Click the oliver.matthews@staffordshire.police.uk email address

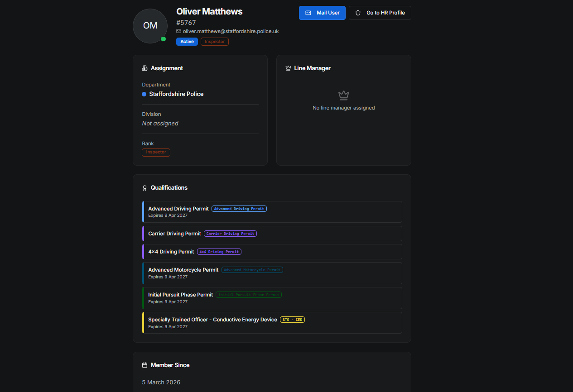tap(231, 31)
